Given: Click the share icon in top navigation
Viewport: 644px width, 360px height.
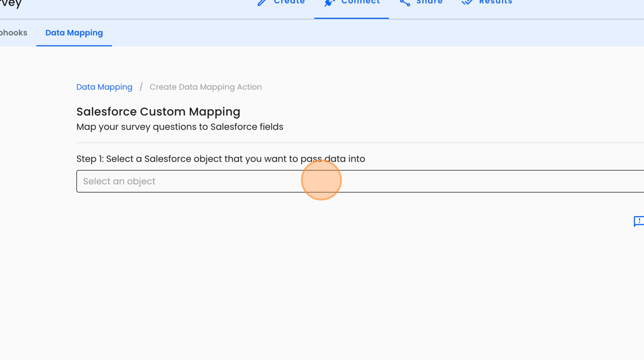Looking at the screenshot, I should click(405, 2).
